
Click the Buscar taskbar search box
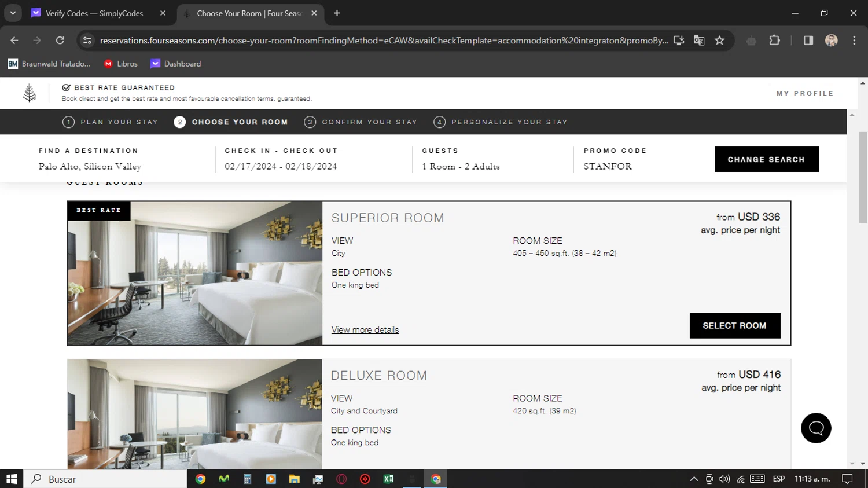click(105, 479)
